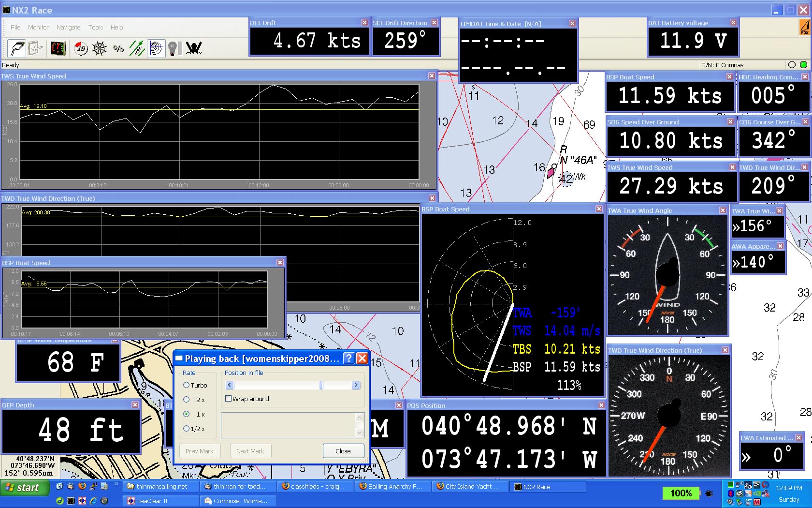This screenshot has width=812, height=508.
Task: Click the cable connection icon in toolbar
Action: click(16, 48)
